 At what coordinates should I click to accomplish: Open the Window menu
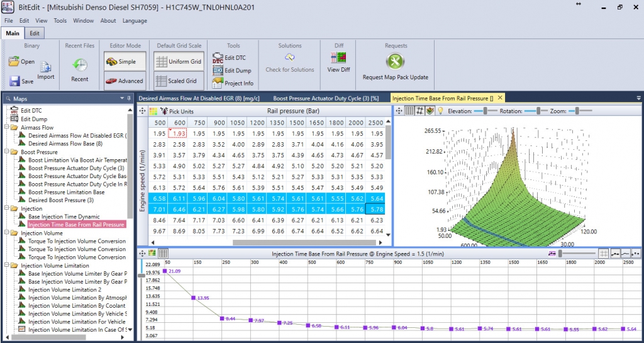[x=84, y=21]
